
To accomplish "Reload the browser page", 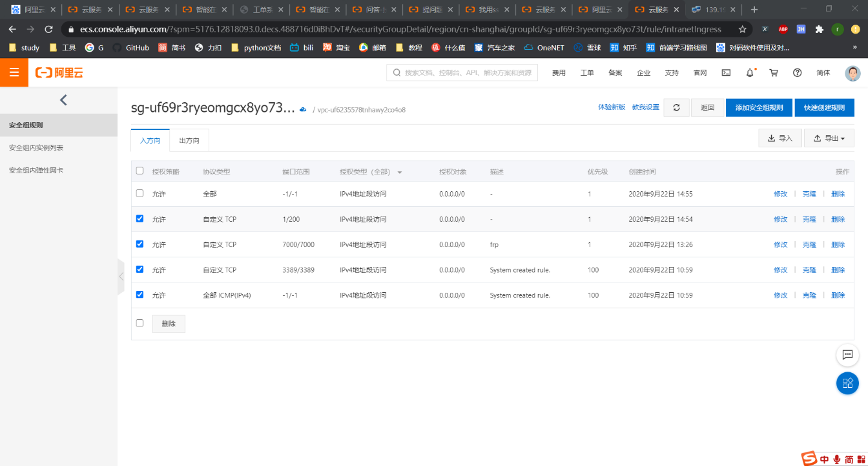I will point(48,29).
